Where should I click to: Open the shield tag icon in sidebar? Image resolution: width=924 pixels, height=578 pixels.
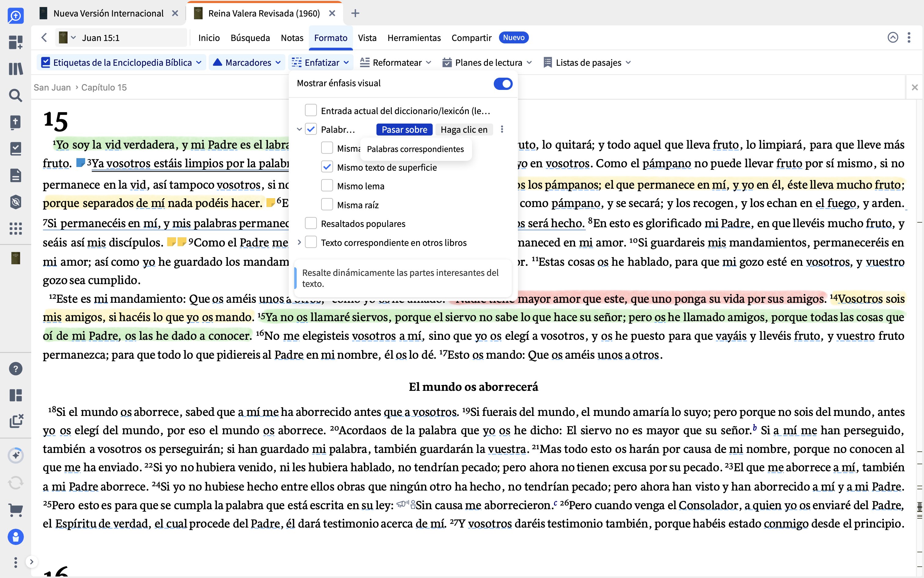[x=16, y=202]
